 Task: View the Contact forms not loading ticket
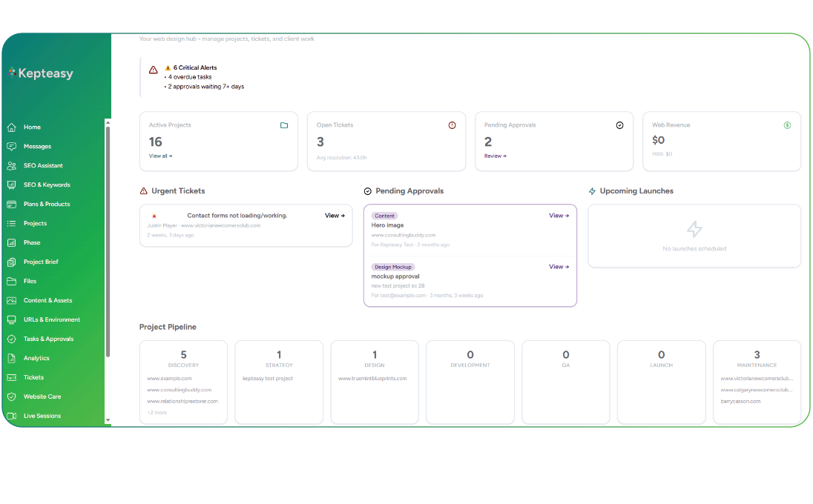(335, 216)
